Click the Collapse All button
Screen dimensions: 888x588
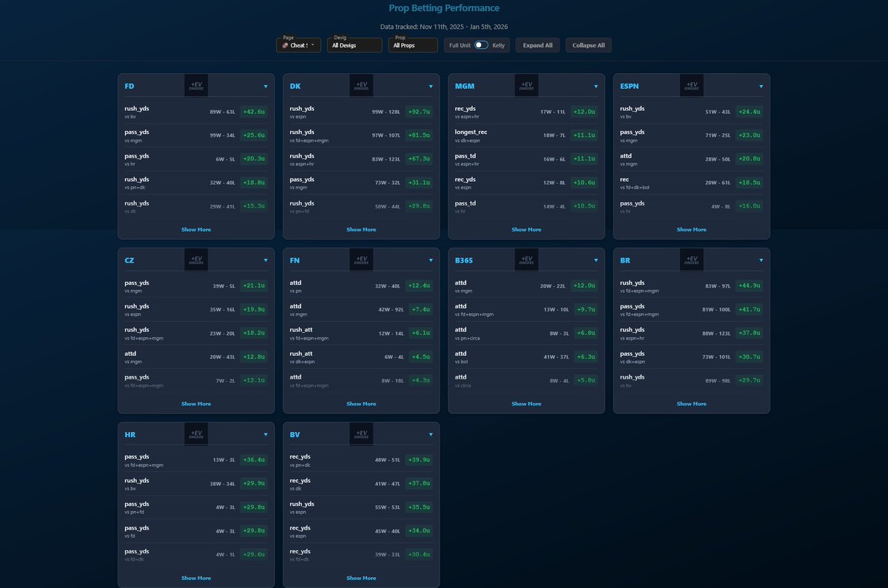[x=589, y=45]
